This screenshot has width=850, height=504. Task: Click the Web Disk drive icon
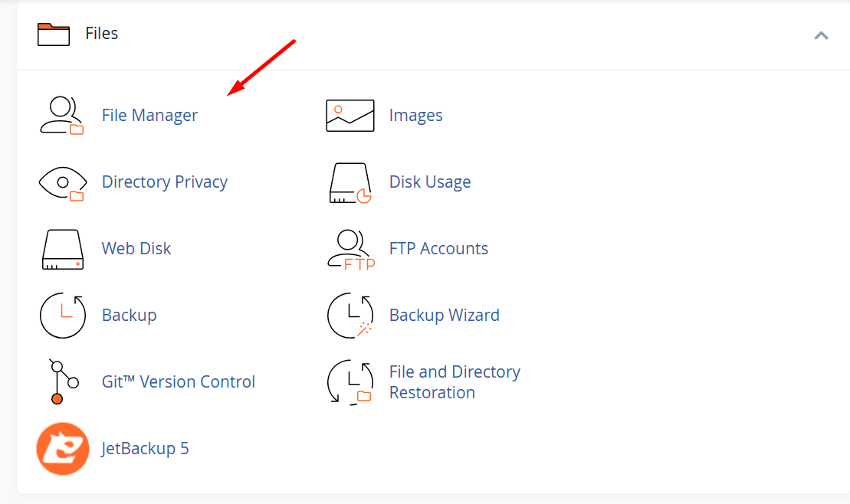click(x=61, y=248)
